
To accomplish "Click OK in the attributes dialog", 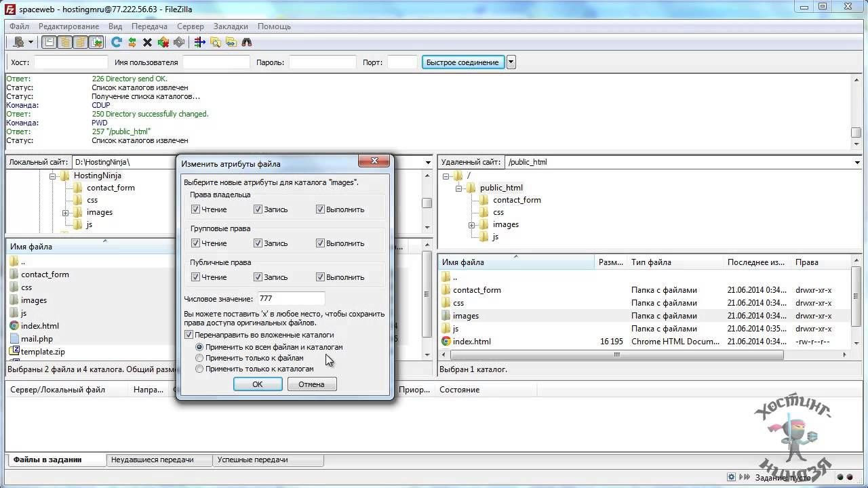I will pos(258,384).
